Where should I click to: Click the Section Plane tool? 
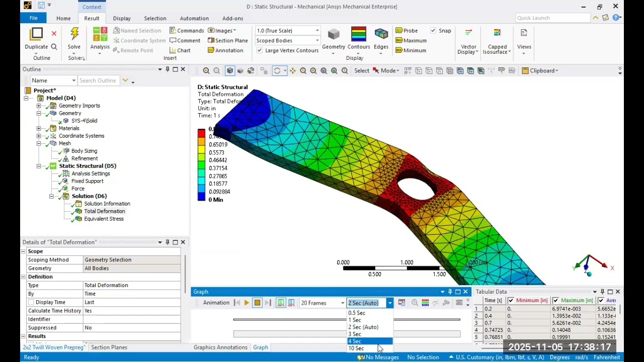point(227,41)
